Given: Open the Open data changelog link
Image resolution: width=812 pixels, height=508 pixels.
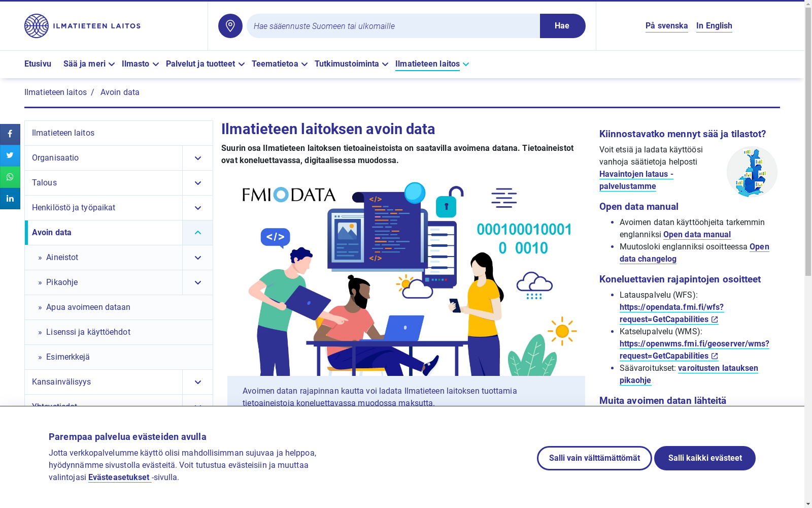Looking at the screenshot, I should coord(694,253).
